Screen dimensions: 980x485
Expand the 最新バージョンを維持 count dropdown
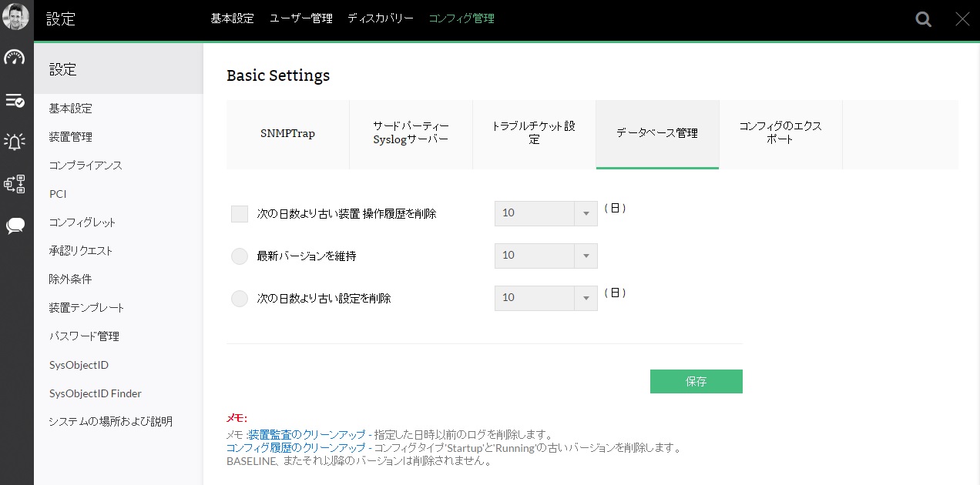tap(545, 256)
